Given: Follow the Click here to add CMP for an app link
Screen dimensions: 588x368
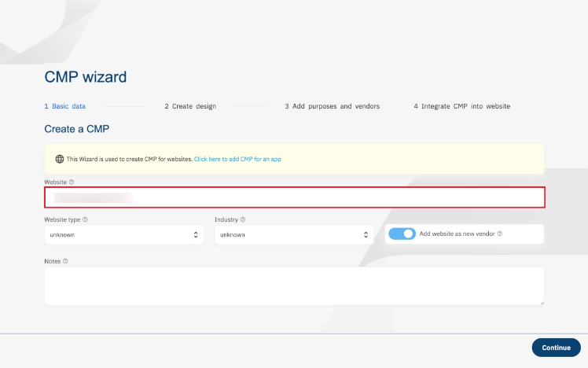Looking at the screenshot, I should point(237,159).
